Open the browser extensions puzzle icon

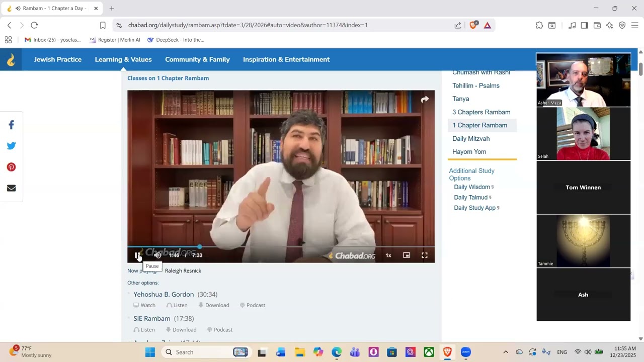click(539, 25)
